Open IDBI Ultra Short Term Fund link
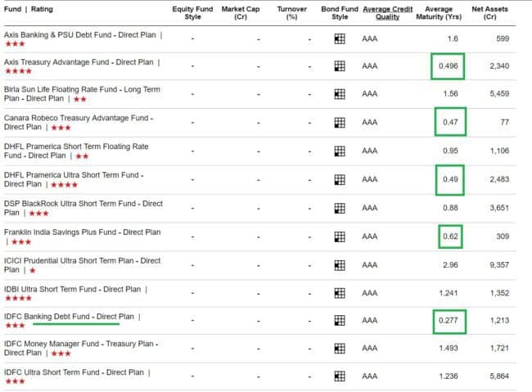The image size is (532, 392). point(73,289)
